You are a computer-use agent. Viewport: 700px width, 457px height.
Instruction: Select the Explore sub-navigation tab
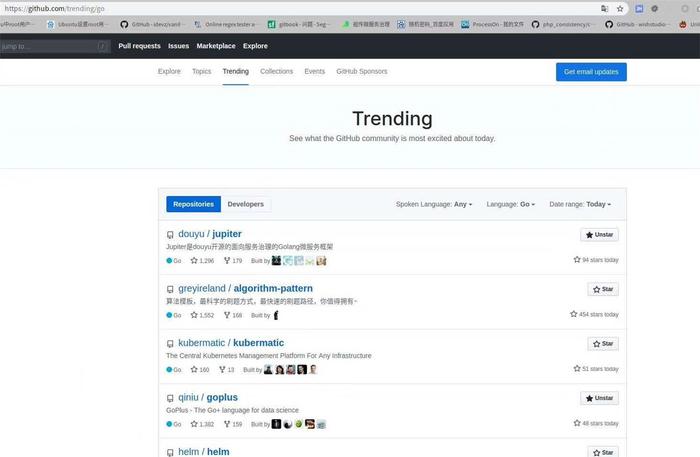tap(169, 71)
